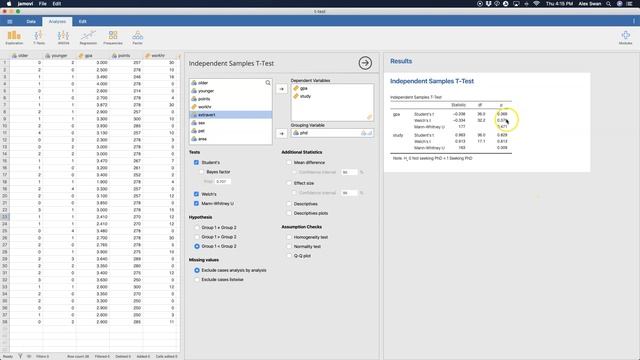Select Group 1 ≠ Group 2 hypothesis
Viewport: 640px width, 360px height.
coord(197,227)
